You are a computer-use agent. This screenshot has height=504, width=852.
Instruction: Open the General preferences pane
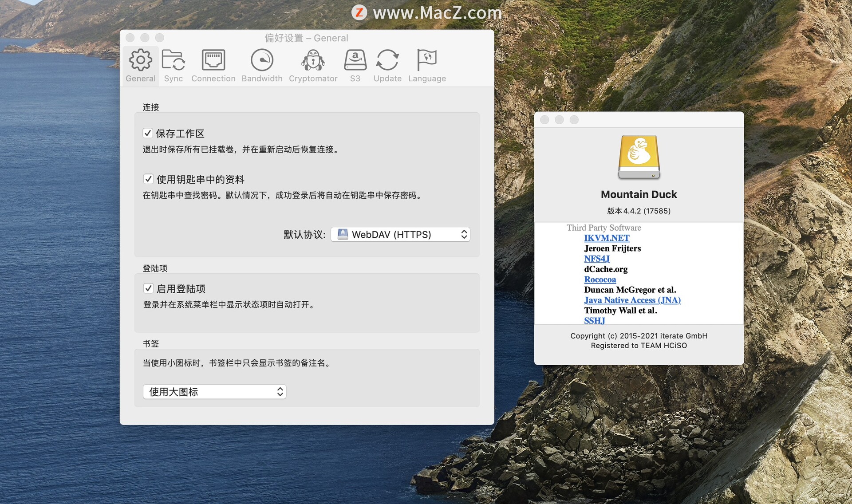[140, 66]
